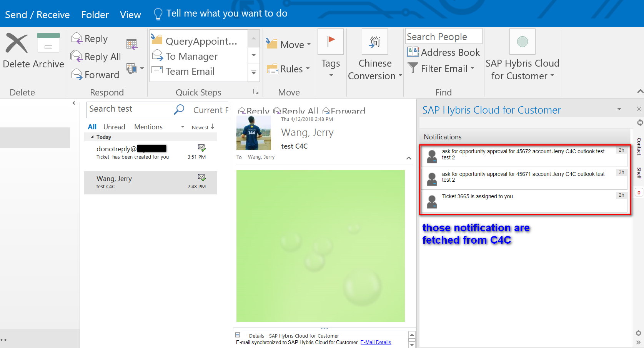Collapse the message header chevron

click(409, 158)
